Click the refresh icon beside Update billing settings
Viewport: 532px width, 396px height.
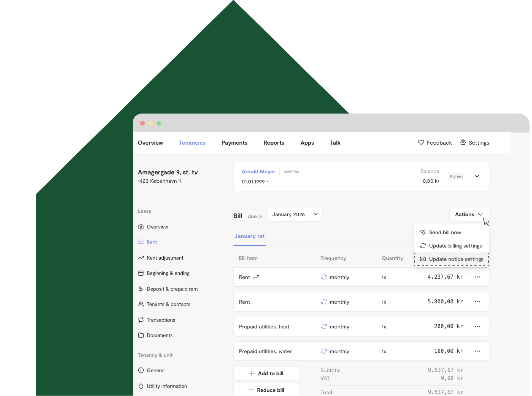point(423,246)
